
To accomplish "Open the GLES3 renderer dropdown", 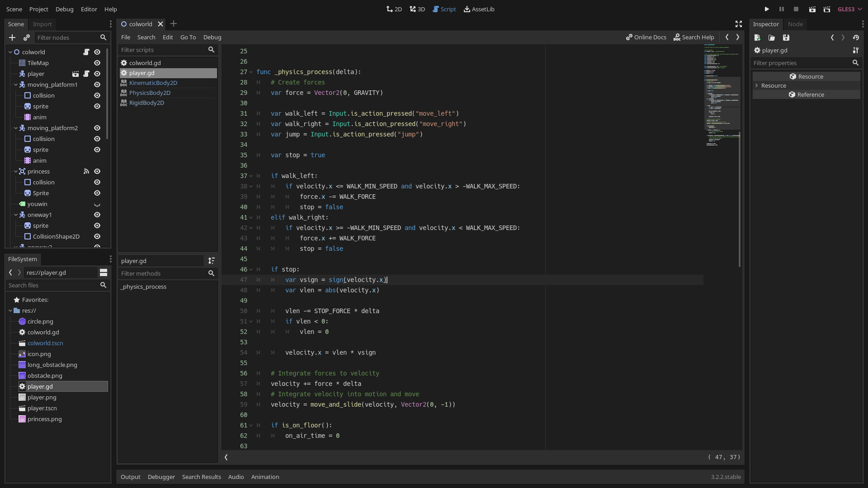I will (850, 9).
